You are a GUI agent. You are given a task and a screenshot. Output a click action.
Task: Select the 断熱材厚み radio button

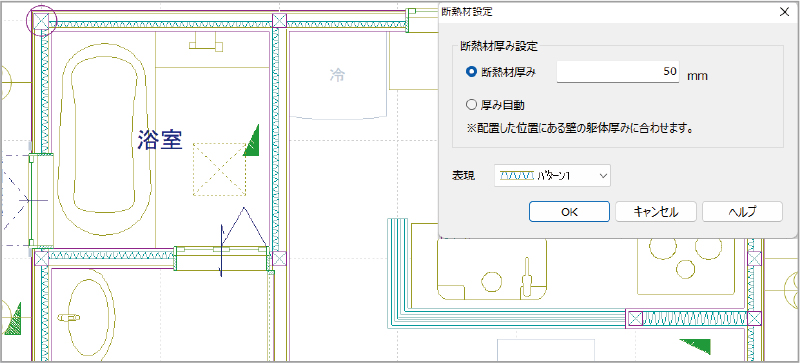coord(471,72)
